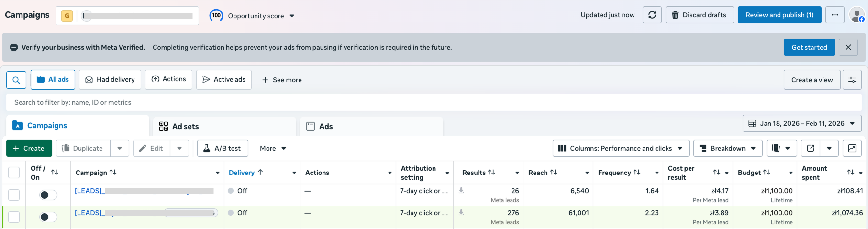Screen dimensions: 868x229
Task: Open the ad account selector field
Action: click(127, 16)
